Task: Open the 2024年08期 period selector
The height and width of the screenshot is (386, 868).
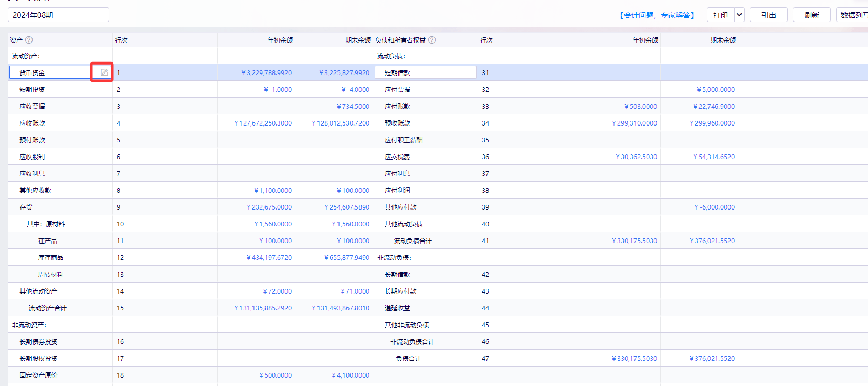Action: pyautogui.click(x=58, y=15)
